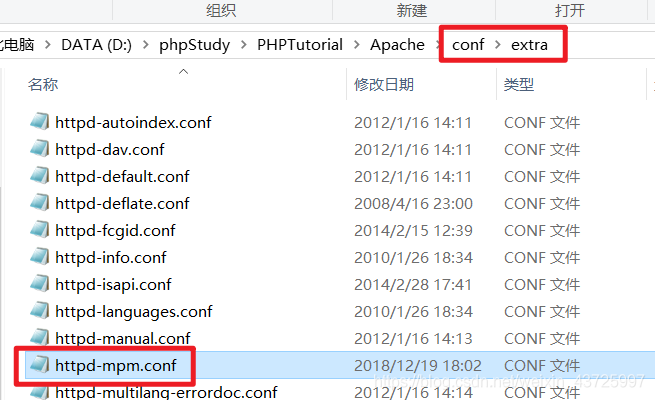Click date 2014/2/28 17:41 of httpd-isapi.conf
Viewport: 655px width, 400px height.
coord(413,284)
